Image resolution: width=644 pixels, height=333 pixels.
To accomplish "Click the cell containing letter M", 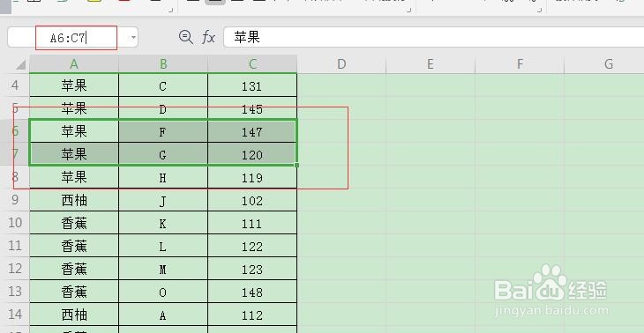I will coord(163,269).
